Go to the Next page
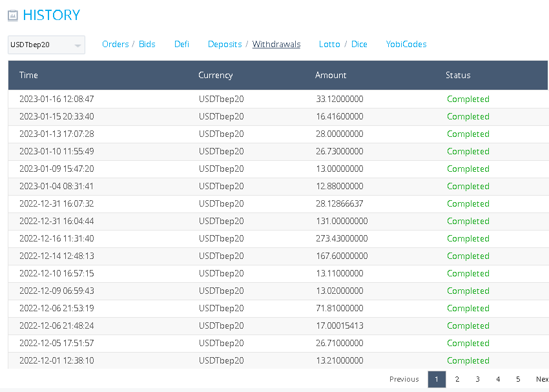 tap(542, 379)
